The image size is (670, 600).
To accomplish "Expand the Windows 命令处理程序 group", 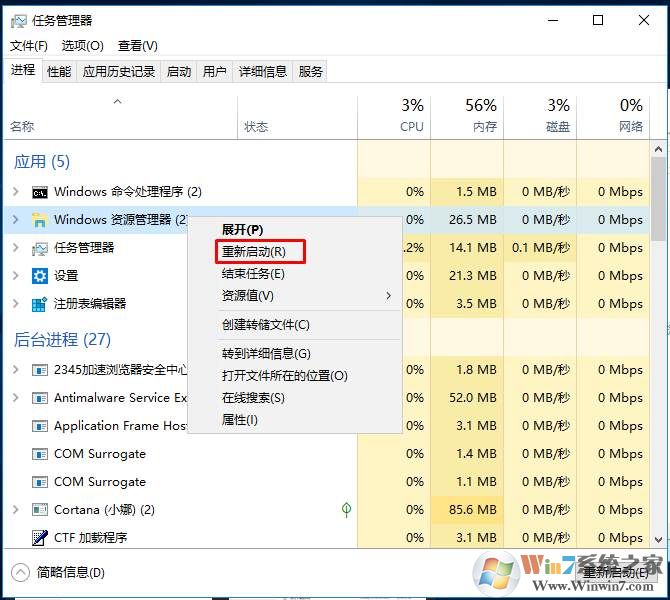I will click(x=16, y=191).
